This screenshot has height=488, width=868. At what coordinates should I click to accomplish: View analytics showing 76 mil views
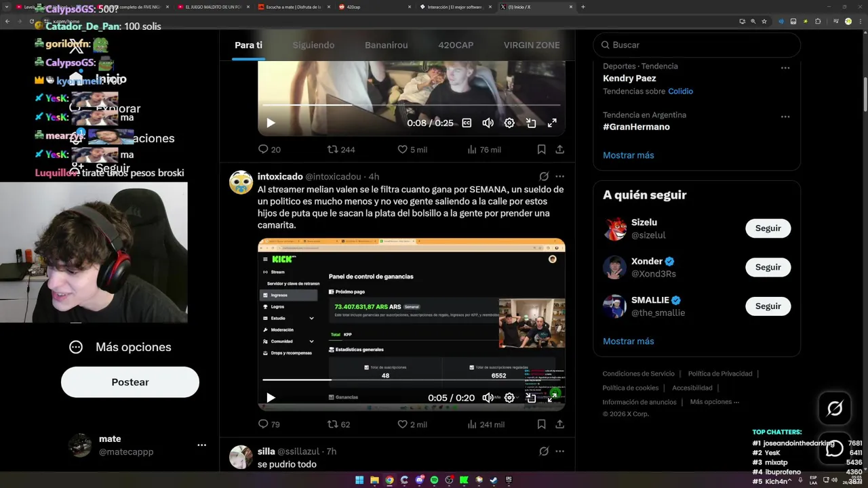coord(484,150)
